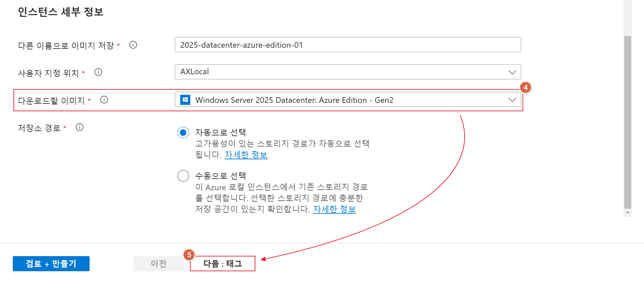Click 다음 : 태그 button
The width and height of the screenshot is (644, 283).
(222, 264)
